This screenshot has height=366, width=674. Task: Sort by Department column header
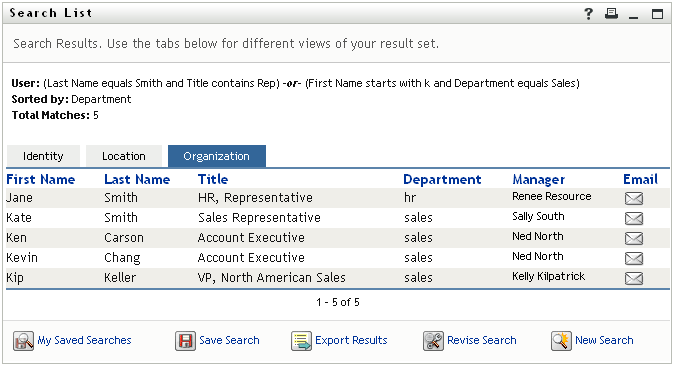point(442,180)
